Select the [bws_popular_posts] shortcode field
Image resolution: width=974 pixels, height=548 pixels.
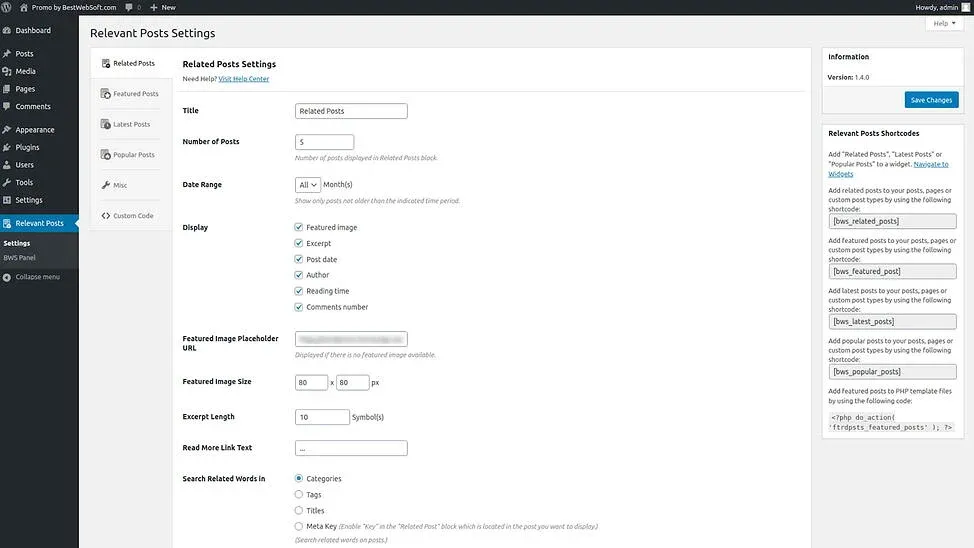pyautogui.click(x=892, y=372)
